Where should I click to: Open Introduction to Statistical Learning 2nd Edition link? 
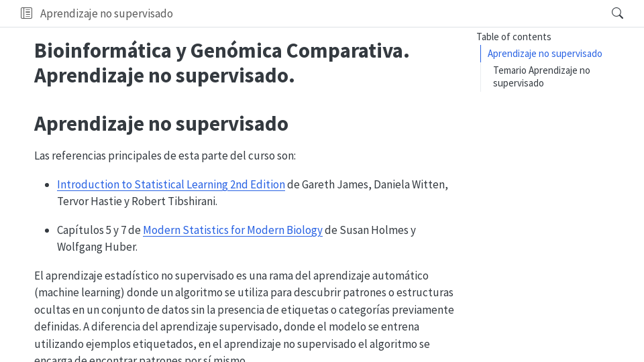click(171, 184)
